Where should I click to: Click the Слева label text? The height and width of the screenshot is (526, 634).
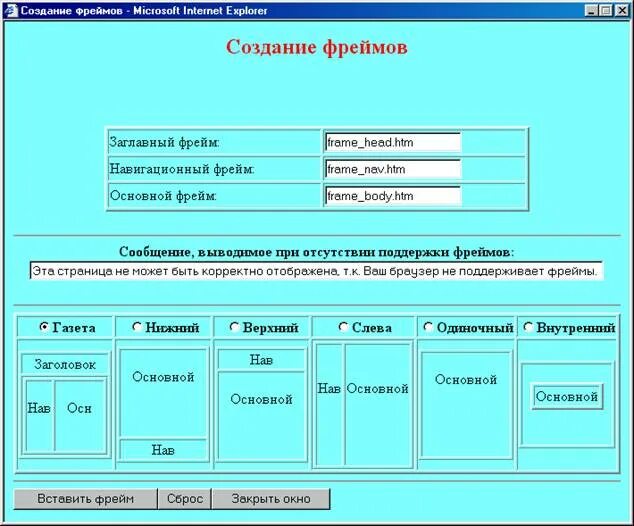372,327
